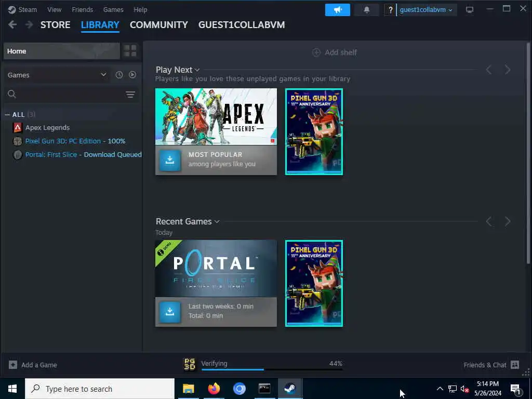Click the magnifier in the library search box
The width and height of the screenshot is (532, 399).
(12, 94)
